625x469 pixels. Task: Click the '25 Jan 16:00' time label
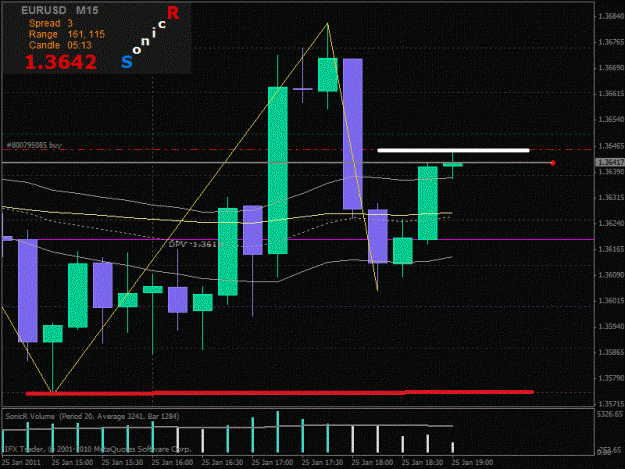tap(172, 462)
